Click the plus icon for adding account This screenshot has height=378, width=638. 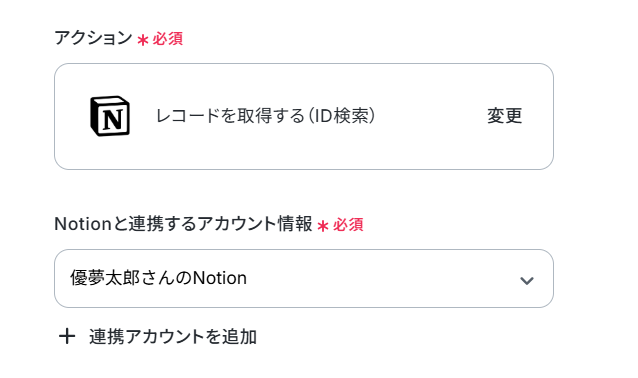67,336
